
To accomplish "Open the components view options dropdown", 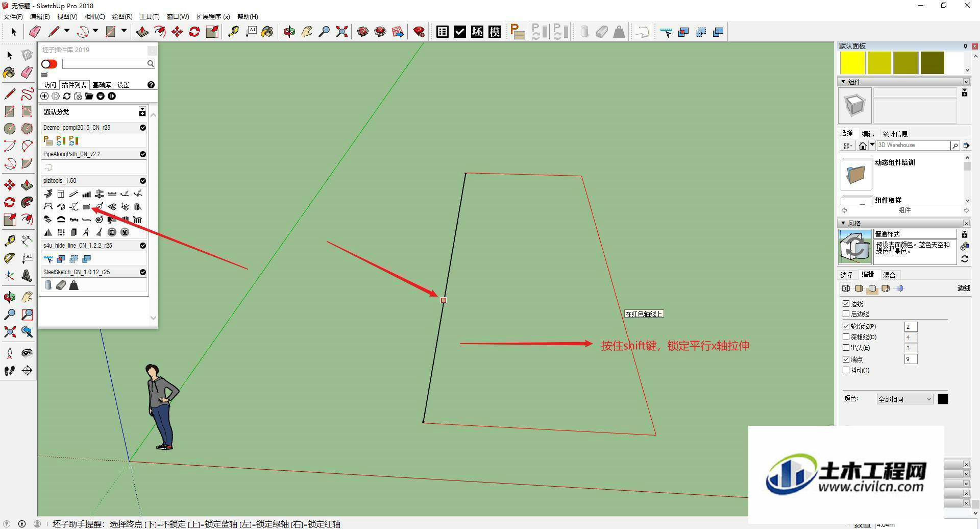I will coord(848,146).
